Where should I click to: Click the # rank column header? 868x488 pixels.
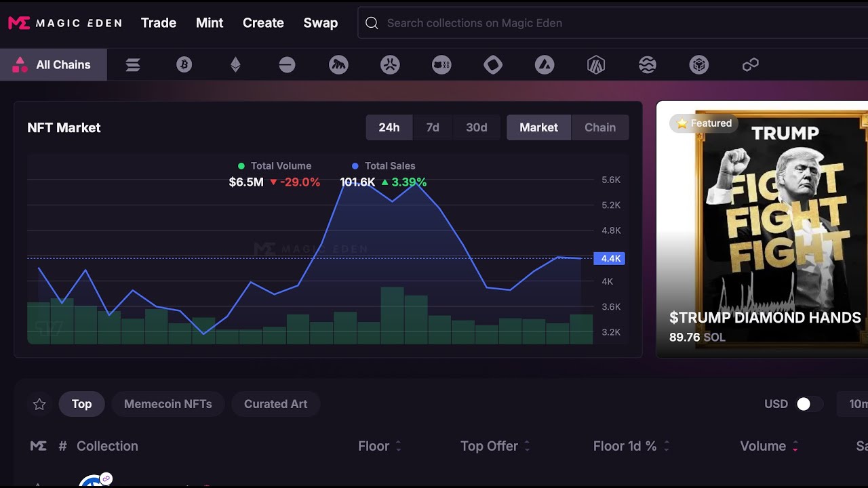(x=62, y=446)
